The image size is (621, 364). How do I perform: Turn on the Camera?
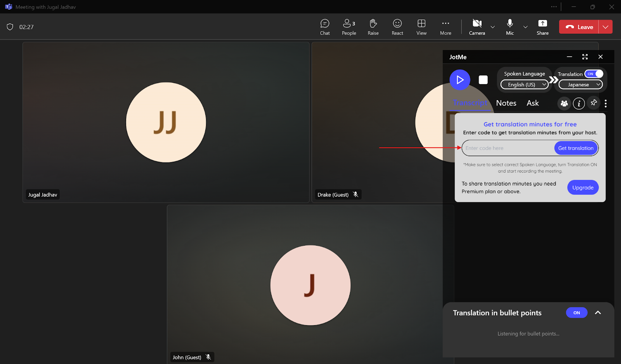pyautogui.click(x=477, y=27)
